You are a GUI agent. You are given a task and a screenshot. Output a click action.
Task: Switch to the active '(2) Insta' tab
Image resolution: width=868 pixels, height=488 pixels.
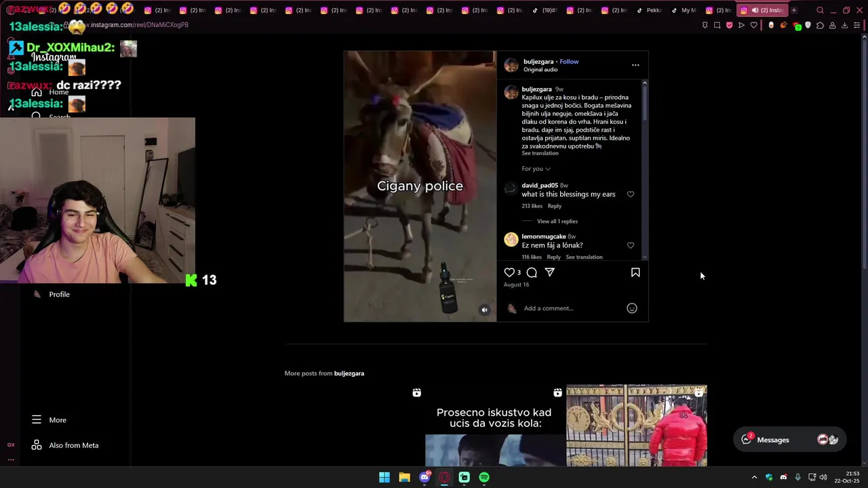coord(763,10)
